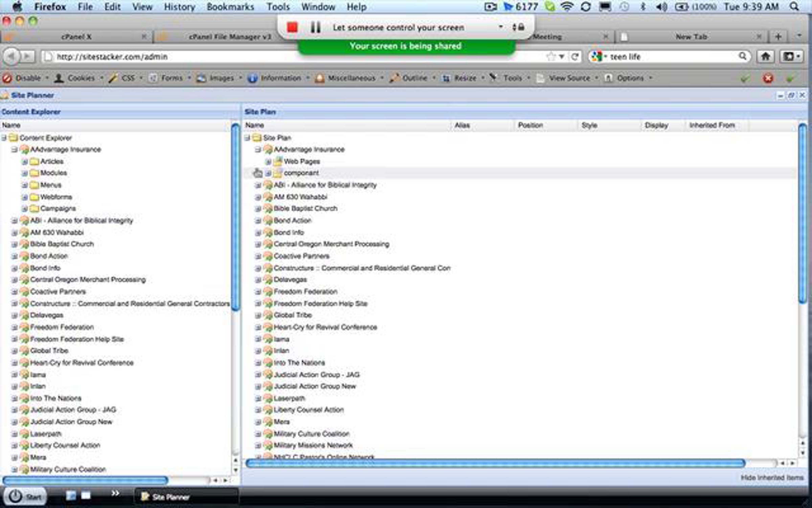The image size is (812, 508).
Task: Click the Site Planner taskbar item
Action: (x=166, y=497)
